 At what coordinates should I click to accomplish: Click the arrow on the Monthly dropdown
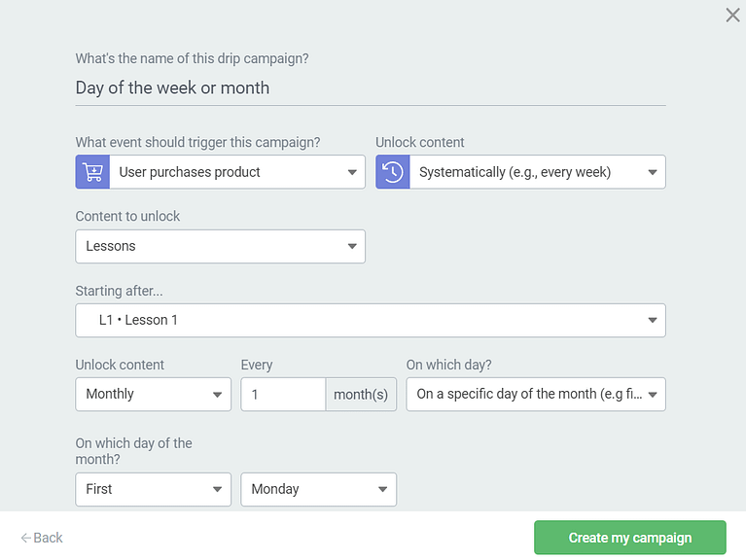[217, 395]
